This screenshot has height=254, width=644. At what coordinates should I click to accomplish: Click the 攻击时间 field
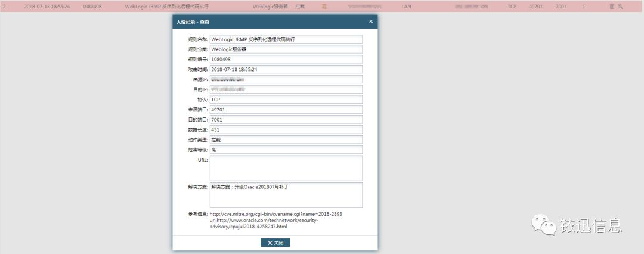286,69
